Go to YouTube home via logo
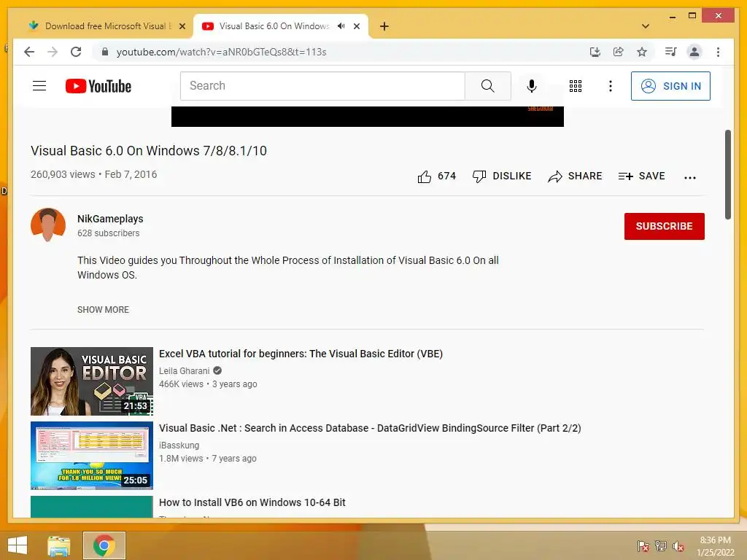This screenshot has width=747, height=560. (98, 86)
